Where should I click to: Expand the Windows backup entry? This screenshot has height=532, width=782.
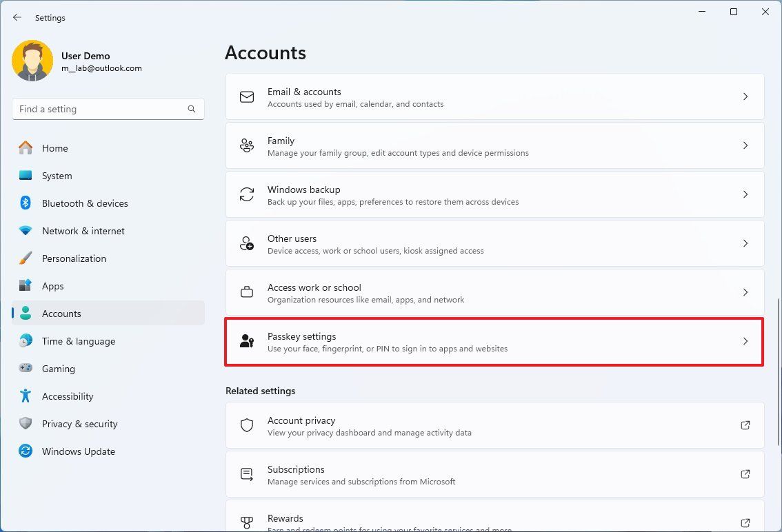[745, 194]
